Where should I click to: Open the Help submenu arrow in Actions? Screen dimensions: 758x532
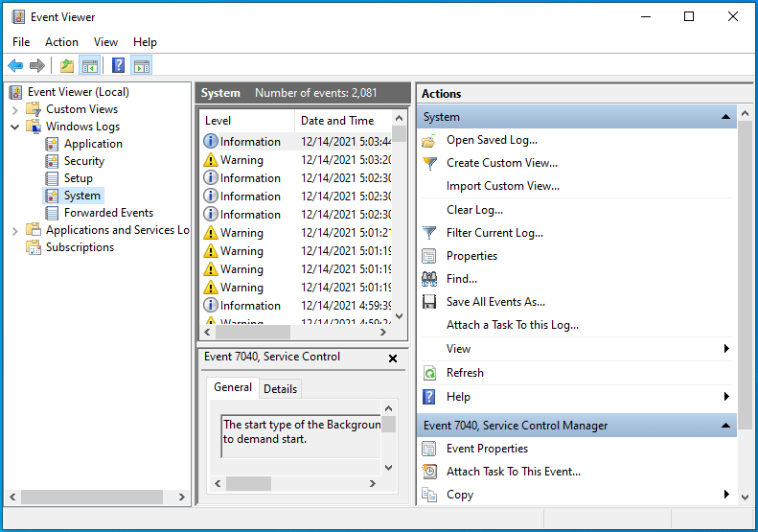(x=726, y=397)
